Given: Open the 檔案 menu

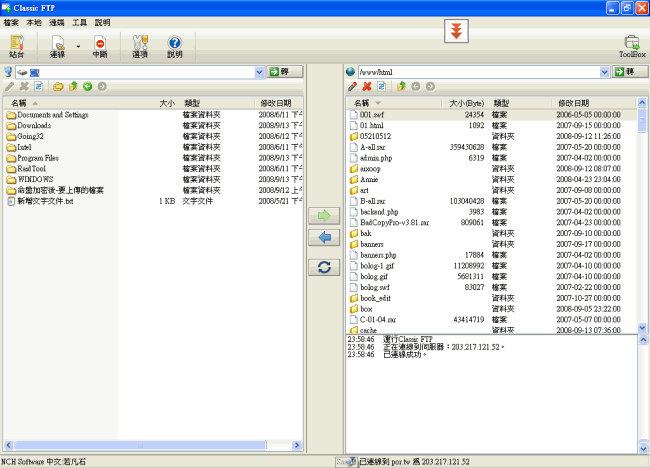Looking at the screenshot, I should click(x=11, y=21).
